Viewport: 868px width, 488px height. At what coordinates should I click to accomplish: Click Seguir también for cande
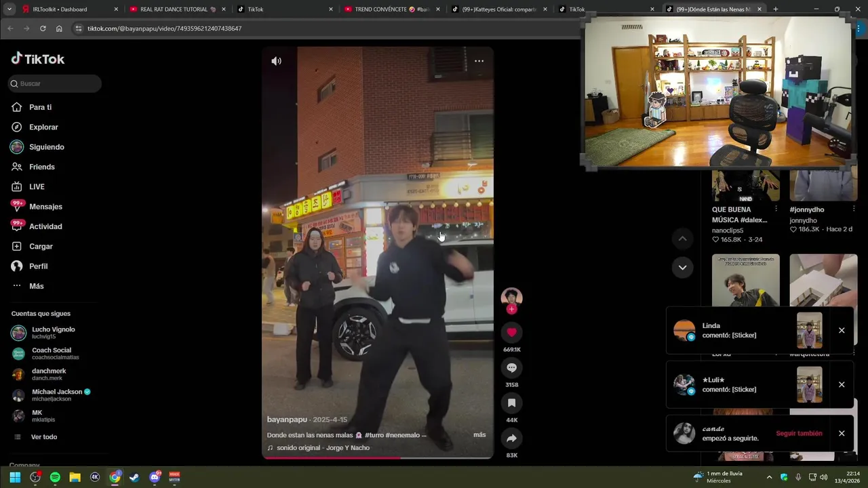click(799, 434)
